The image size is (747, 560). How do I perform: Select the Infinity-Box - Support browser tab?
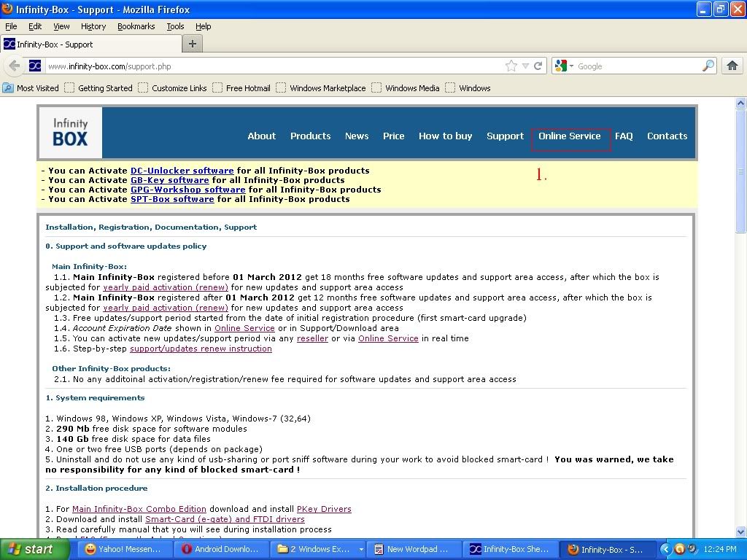pyautogui.click(x=91, y=44)
